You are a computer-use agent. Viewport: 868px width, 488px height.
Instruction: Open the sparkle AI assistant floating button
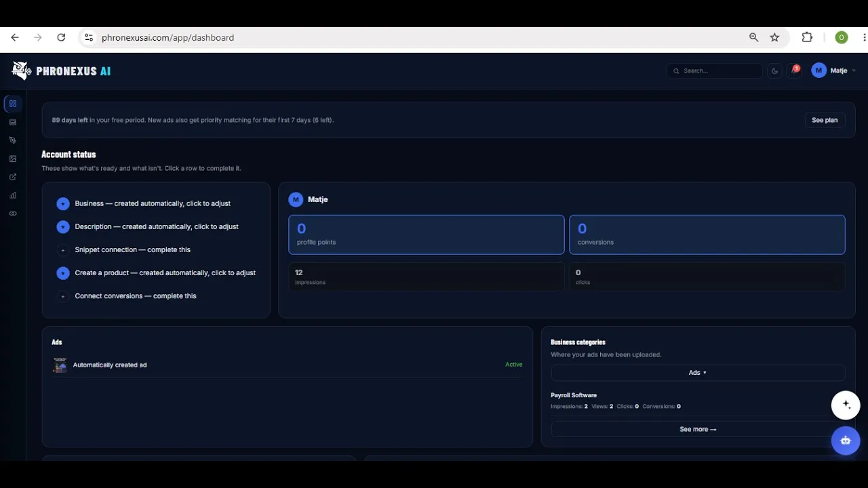(846, 405)
